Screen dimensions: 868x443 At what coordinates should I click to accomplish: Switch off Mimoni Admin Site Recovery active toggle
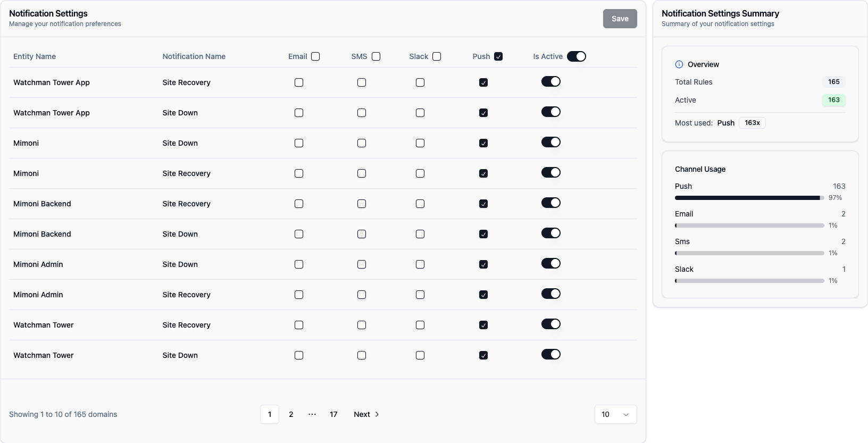(551, 294)
